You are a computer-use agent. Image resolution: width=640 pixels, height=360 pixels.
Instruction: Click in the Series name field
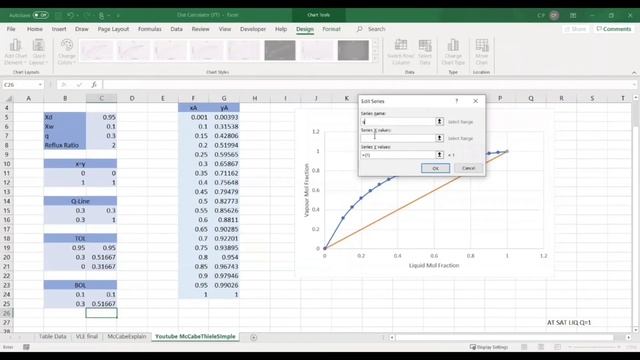398,122
